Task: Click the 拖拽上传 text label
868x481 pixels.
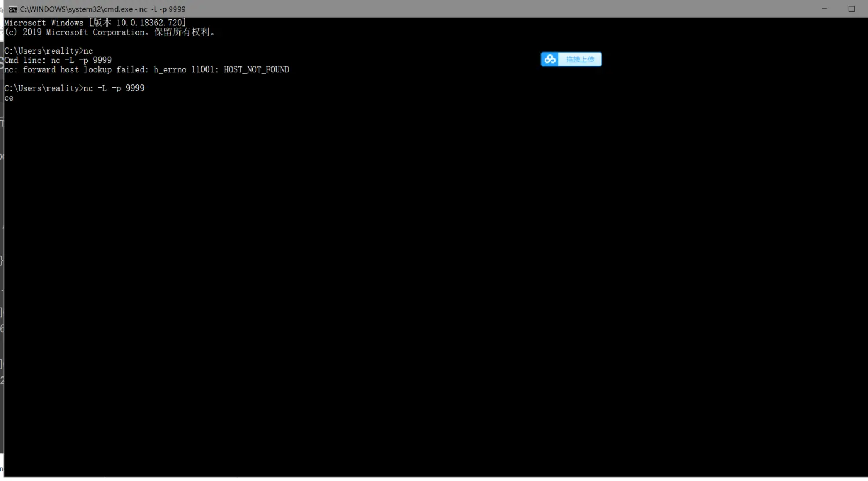Action: tap(580, 59)
